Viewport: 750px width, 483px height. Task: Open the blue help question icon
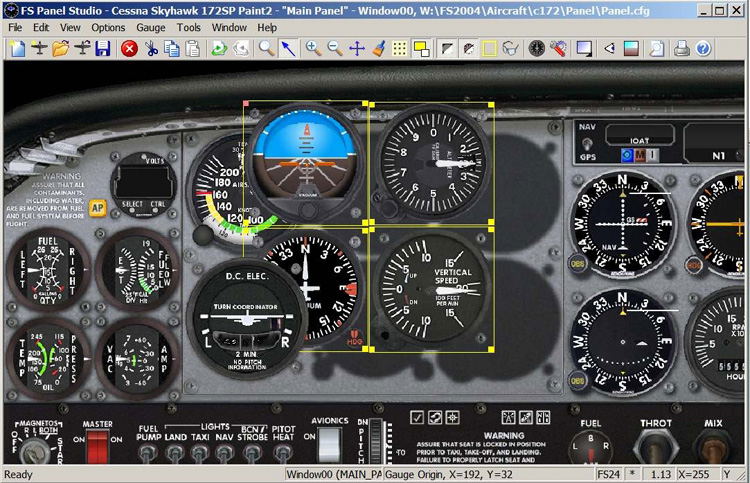[x=703, y=48]
